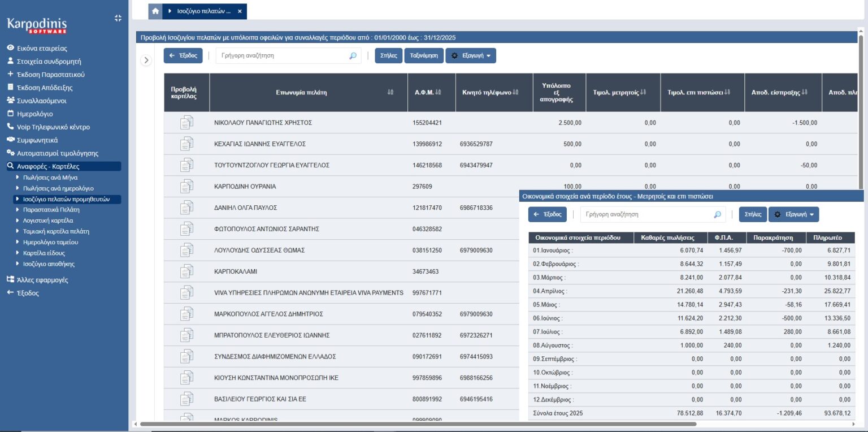The width and height of the screenshot is (868, 432).
Task: Open Εξαγωγή dropdown in the financial panel
Action: 793,215
